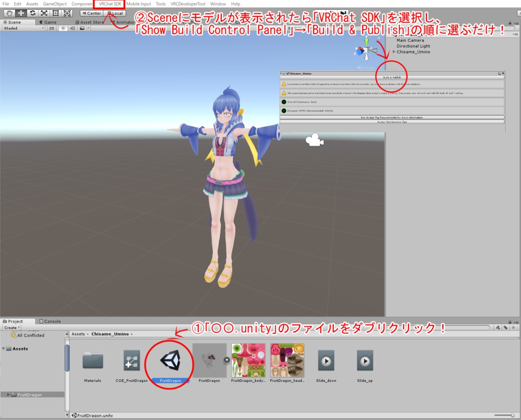The width and height of the screenshot is (521, 420).
Task: Switch to the Project tab
Action: point(18,321)
